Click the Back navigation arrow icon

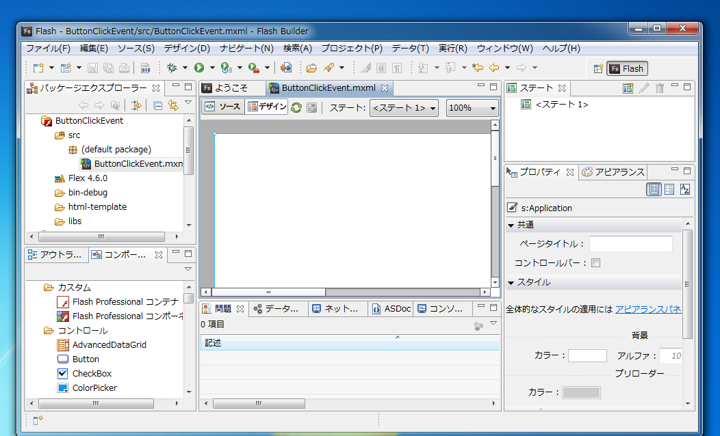[494, 68]
